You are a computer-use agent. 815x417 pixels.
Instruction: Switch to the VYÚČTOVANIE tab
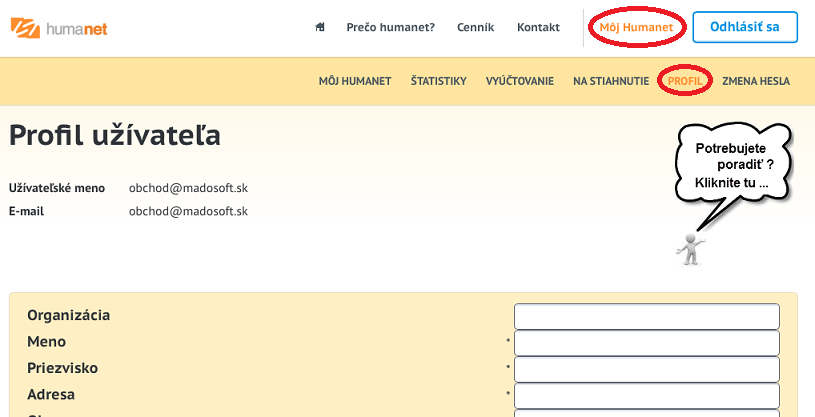point(519,81)
